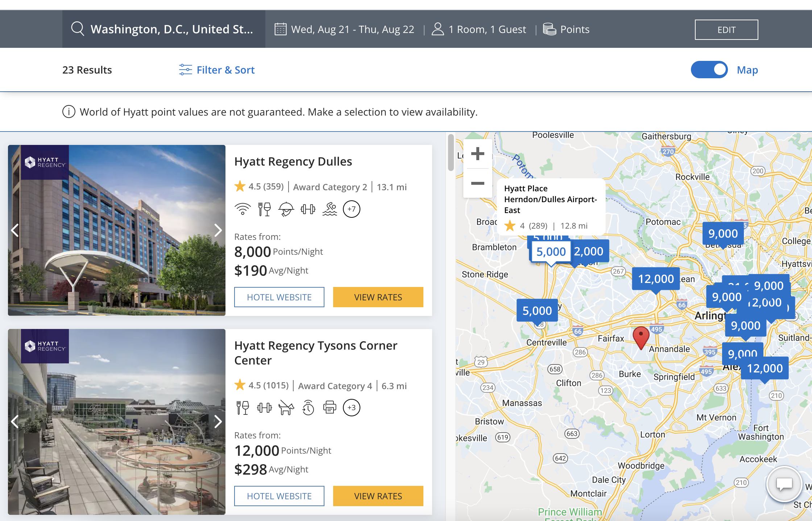
Task: Toggle the Map view switch off
Action: tap(709, 70)
